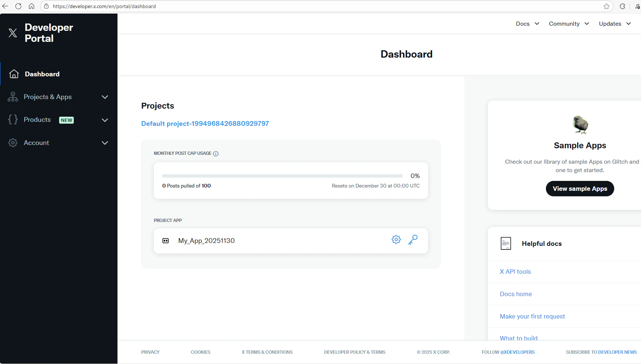Click info icon next to Monthly Post Cap Usage
This screenshot has height=364, width=641.
pos(216,154)
